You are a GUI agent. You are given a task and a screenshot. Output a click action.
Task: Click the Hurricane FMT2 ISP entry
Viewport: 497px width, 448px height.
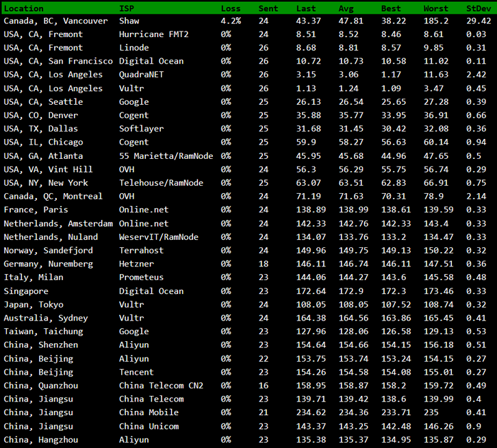click(x=154, y=34)
